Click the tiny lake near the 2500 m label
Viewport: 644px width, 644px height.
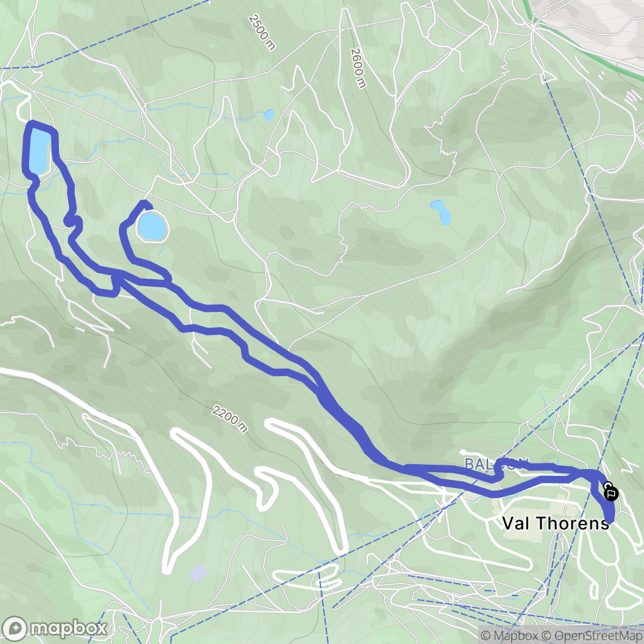(x=269, y=114)
